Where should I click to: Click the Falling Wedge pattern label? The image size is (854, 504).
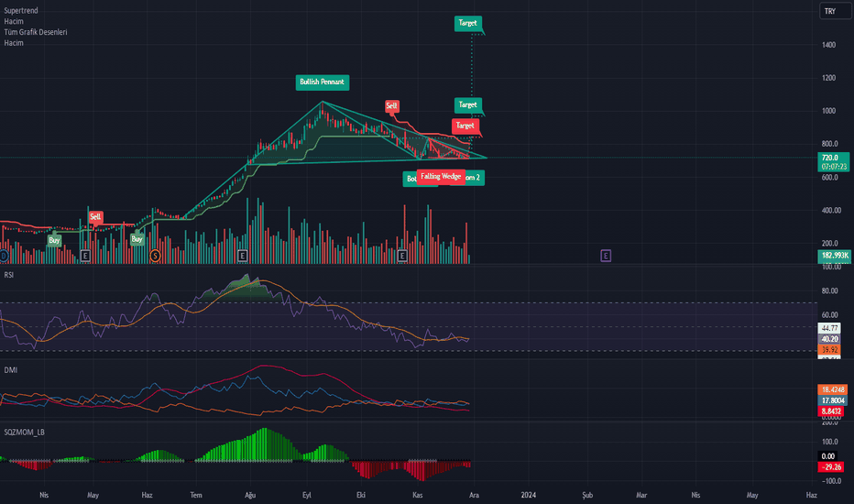(x=441, y=177)
